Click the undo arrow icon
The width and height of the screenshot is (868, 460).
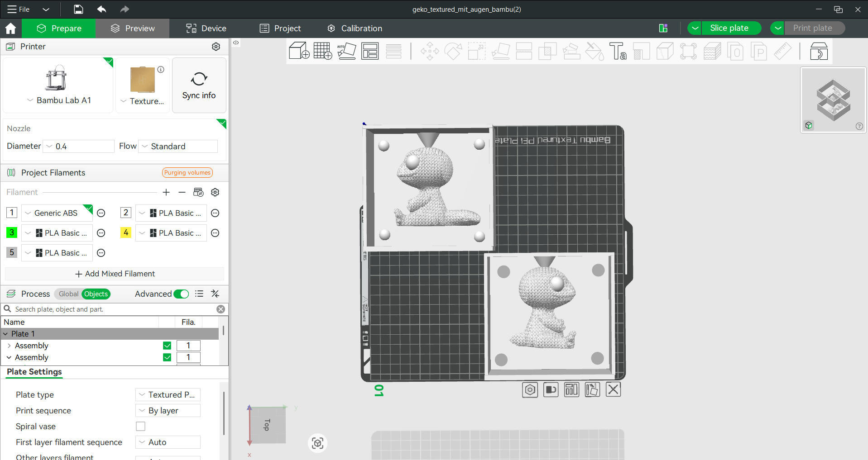tap(101, 9)
